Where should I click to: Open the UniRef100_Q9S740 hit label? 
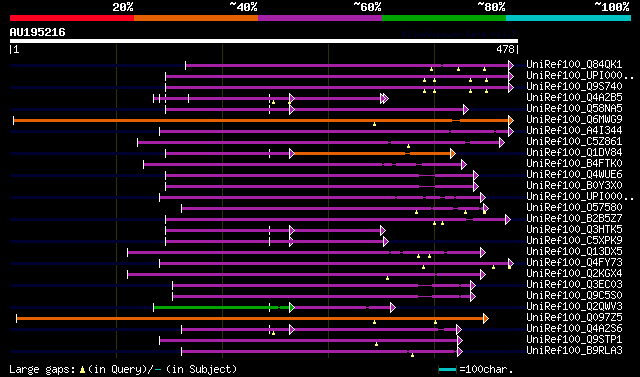click(x=574, y=86)
